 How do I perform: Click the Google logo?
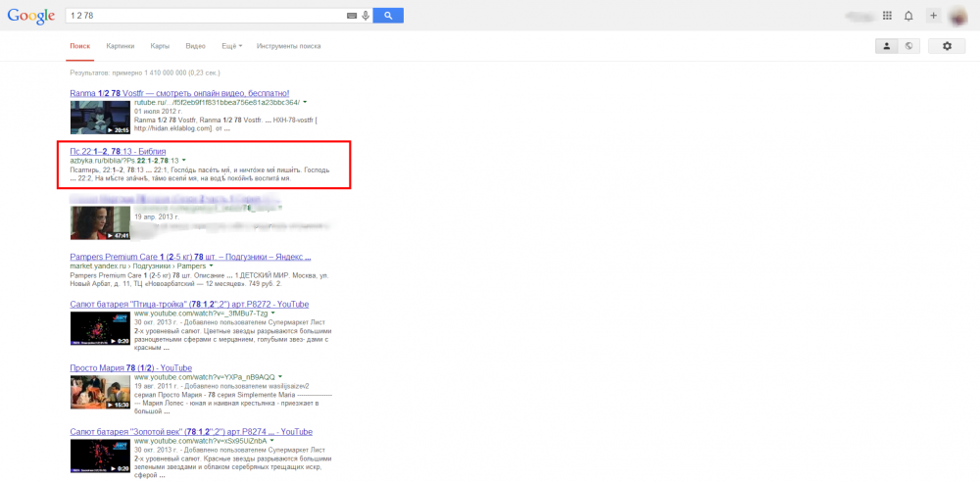31,16
